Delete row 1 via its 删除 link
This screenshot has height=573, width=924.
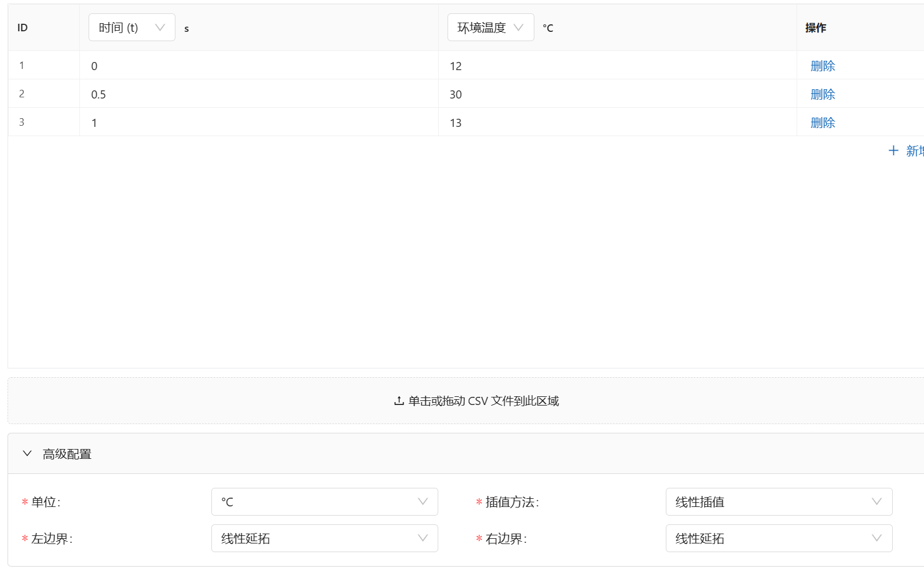click(823, 66)
